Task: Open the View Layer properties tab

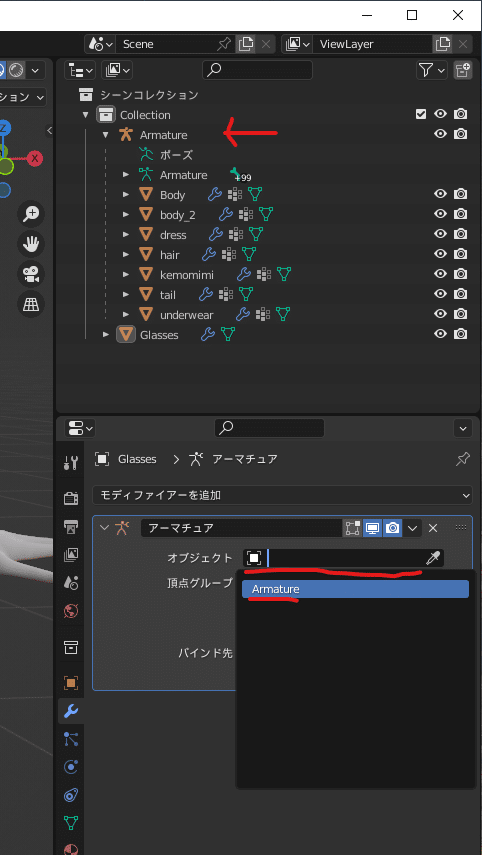Action: [71, 555]
